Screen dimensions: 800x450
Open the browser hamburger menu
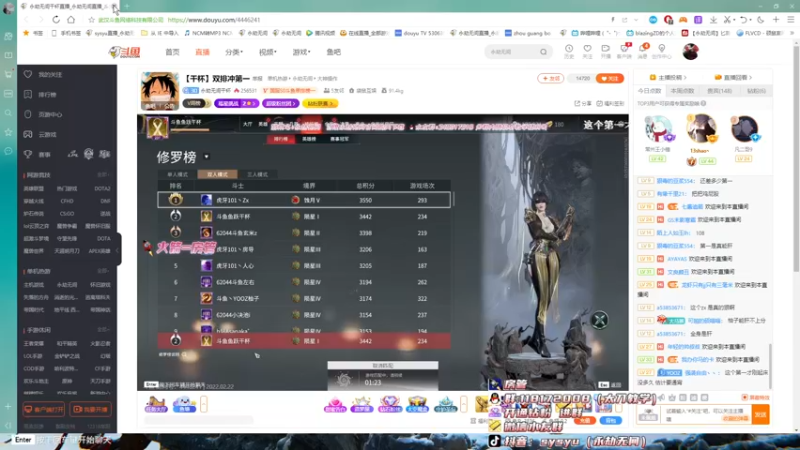[790, 20]
